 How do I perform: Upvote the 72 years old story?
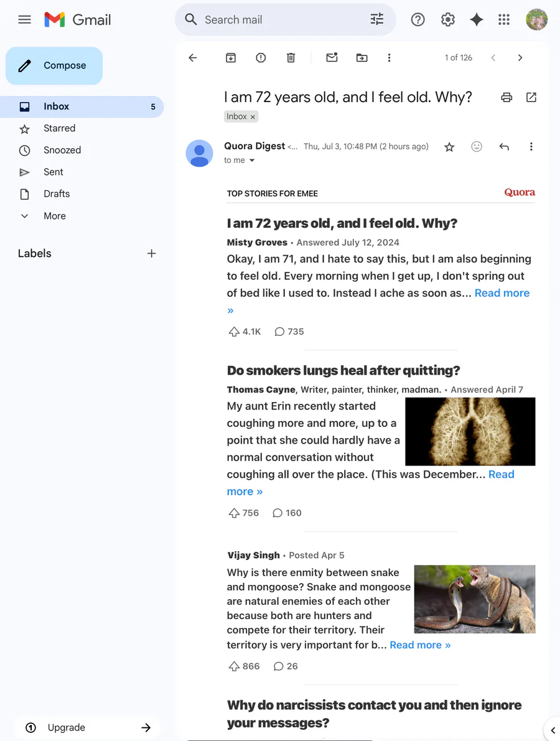234,332
